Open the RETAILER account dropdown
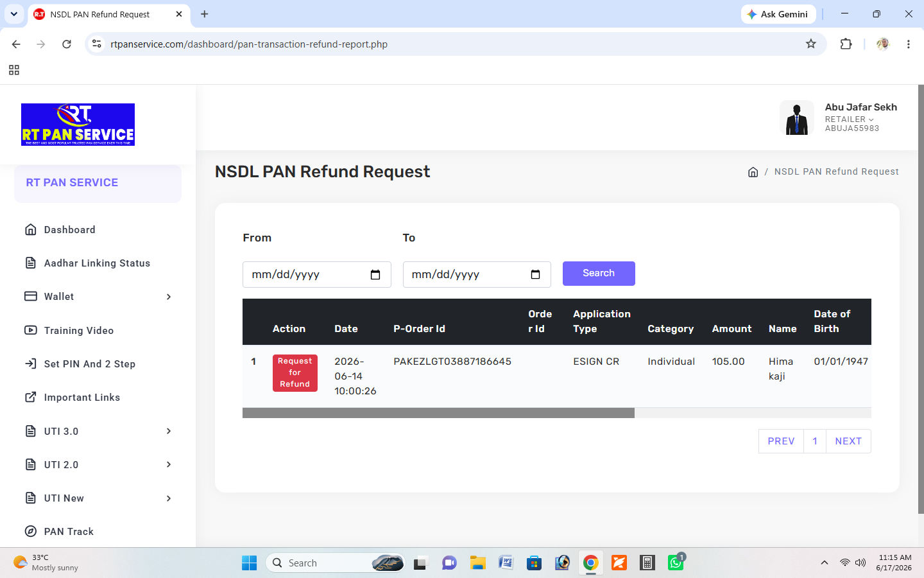 pyautogui.click(x=850, y=119)
